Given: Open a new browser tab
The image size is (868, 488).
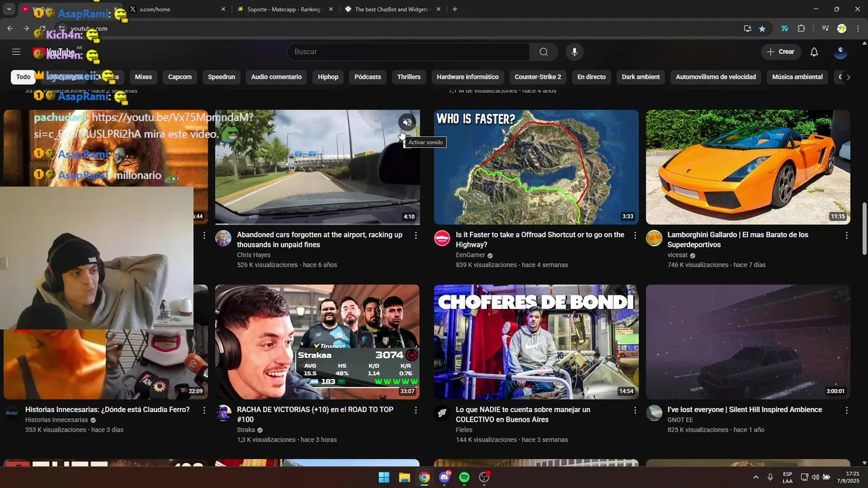Looking at the screenshot, I should (454, 9).
